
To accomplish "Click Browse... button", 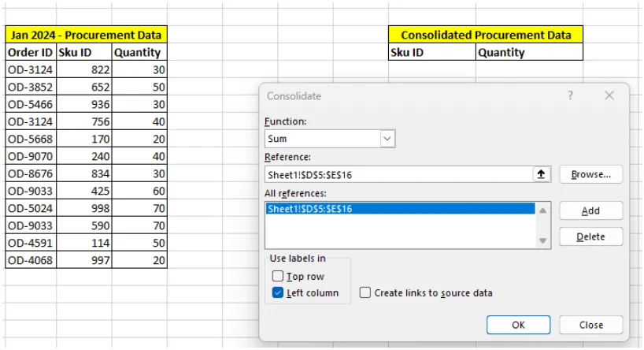I will coord(591,174).
